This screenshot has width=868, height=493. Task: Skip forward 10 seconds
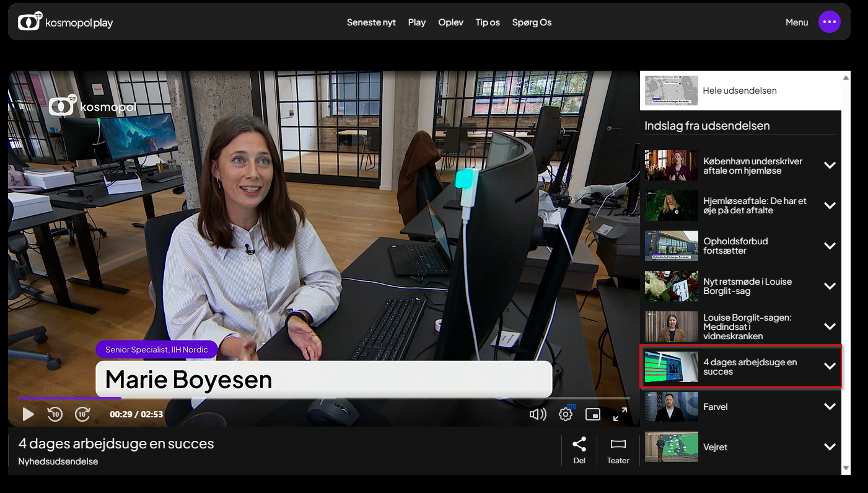82,414
